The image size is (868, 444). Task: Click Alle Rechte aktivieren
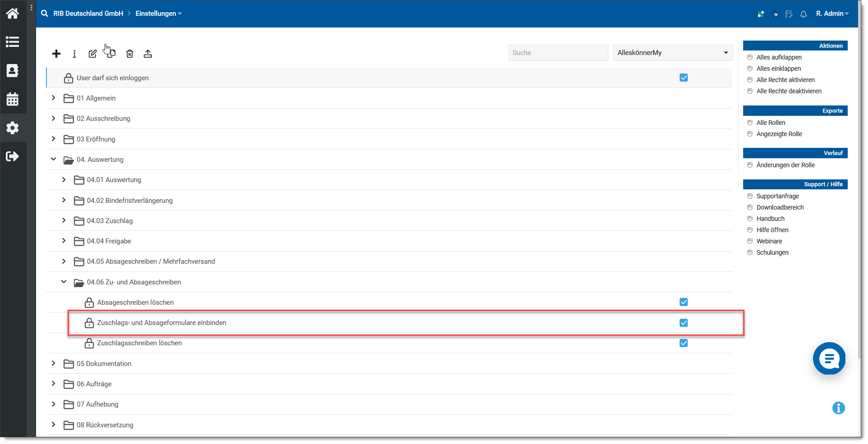point(786,80)
